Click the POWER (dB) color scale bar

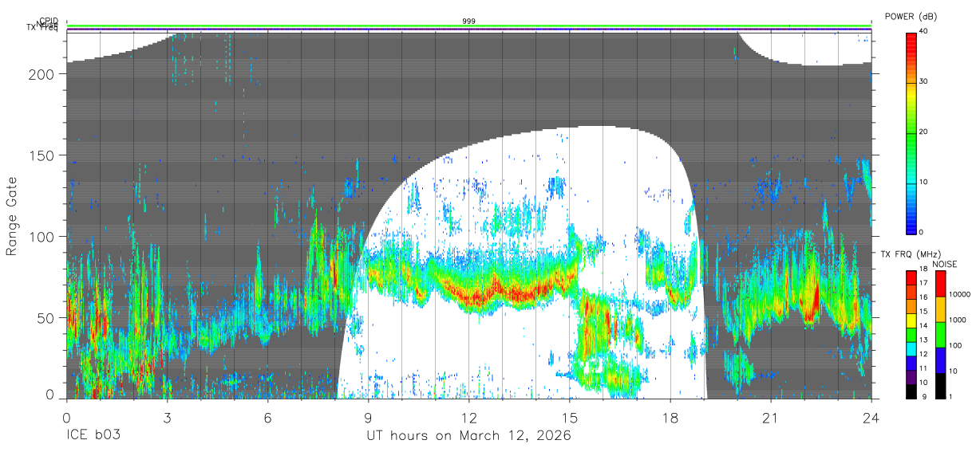point(912,132)
